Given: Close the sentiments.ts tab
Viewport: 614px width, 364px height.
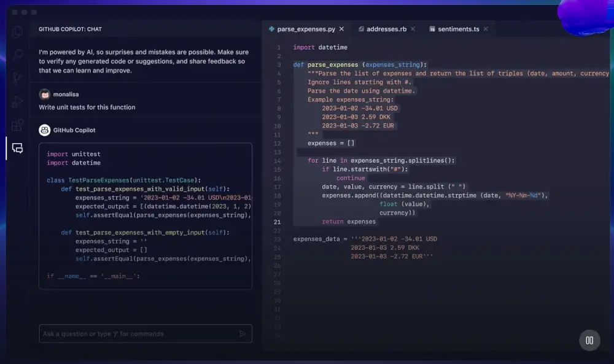Looking at the screenshot, I should click(x=486, y=29).
